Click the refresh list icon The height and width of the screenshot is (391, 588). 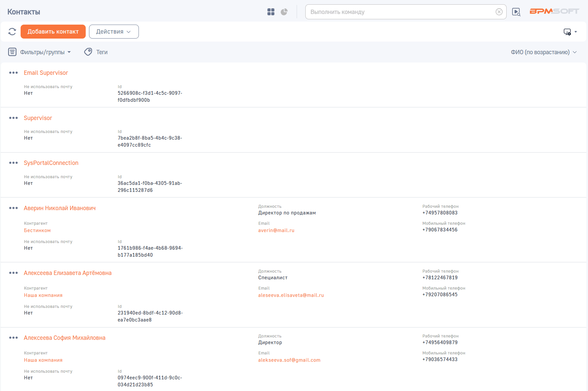[x=12, y=32]
